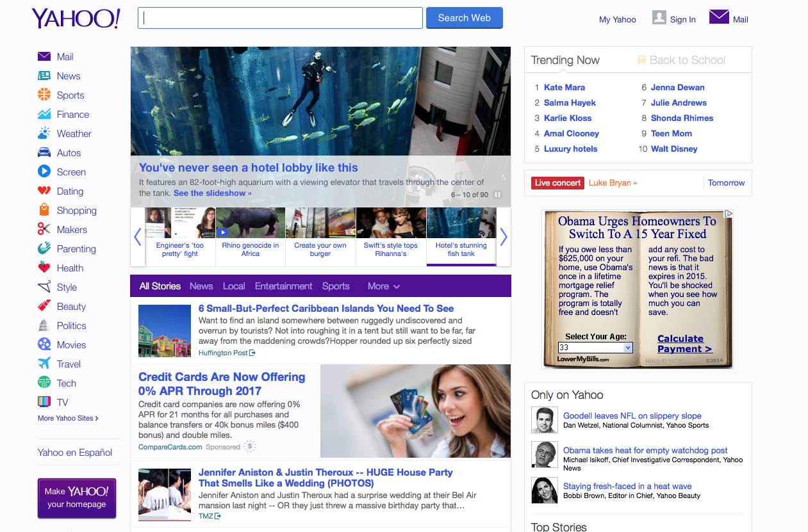Advance carousel with the right arrow
The width and height of the screenshot is (808, 532).
(504, 237)
